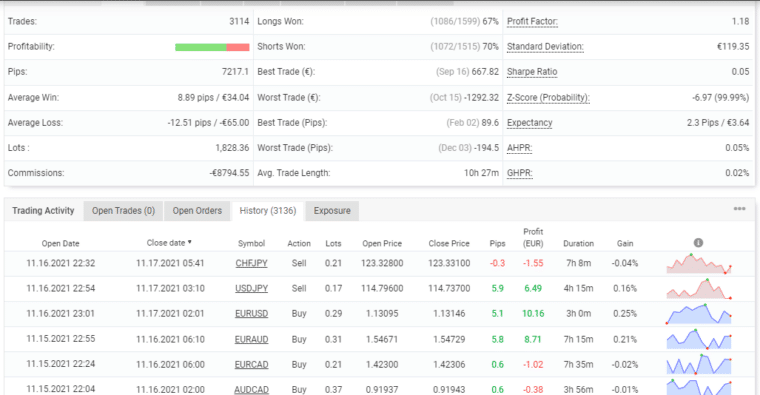Click open price 123.32800
This screenshot has height=395, width=760.
tap(382, 263)
